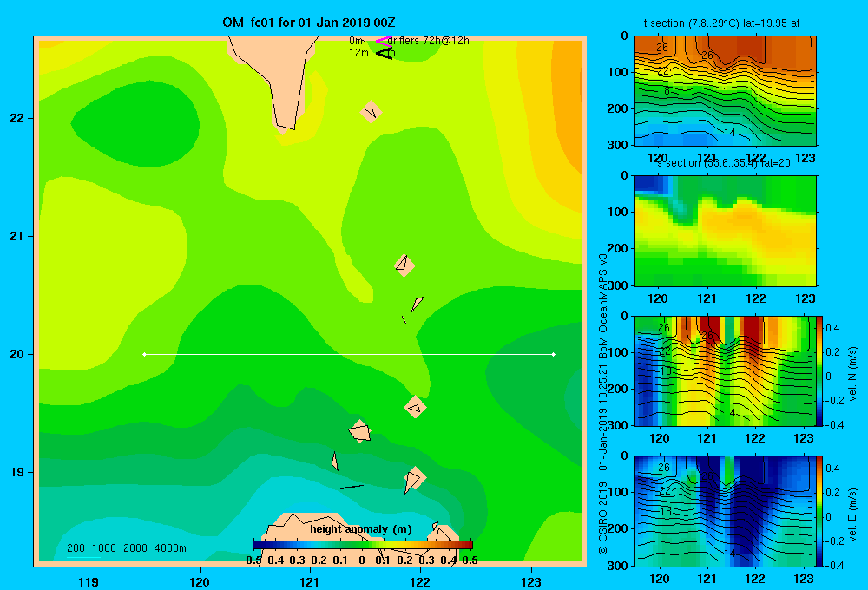
Task: Open the eastward velocity section panel
Action: coord(725,511)
